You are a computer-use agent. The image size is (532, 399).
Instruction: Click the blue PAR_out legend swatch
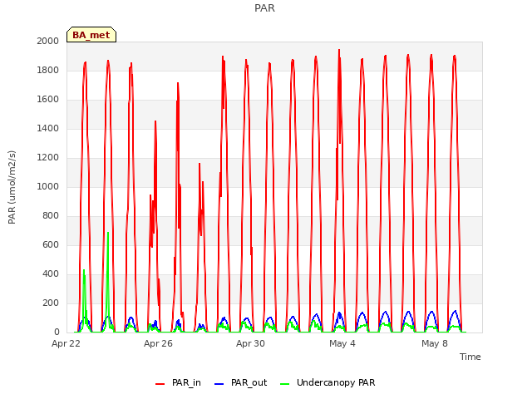tap(219, 384)
